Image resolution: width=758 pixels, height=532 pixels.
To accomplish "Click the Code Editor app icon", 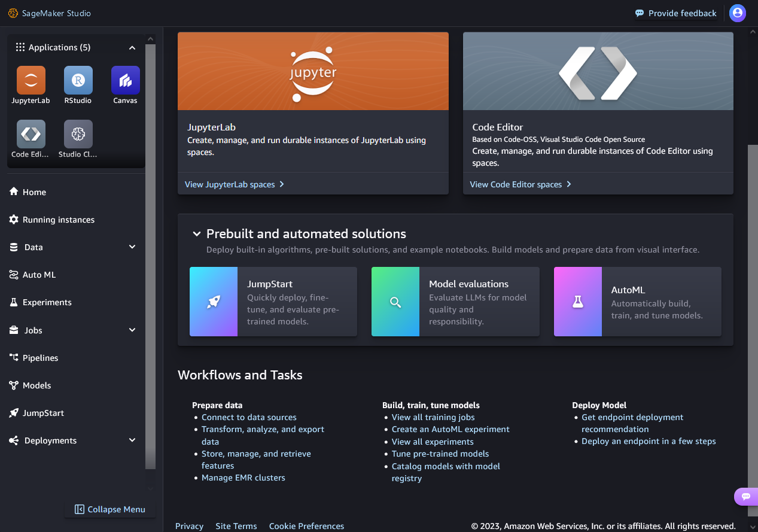I will [x=31, y=134].
